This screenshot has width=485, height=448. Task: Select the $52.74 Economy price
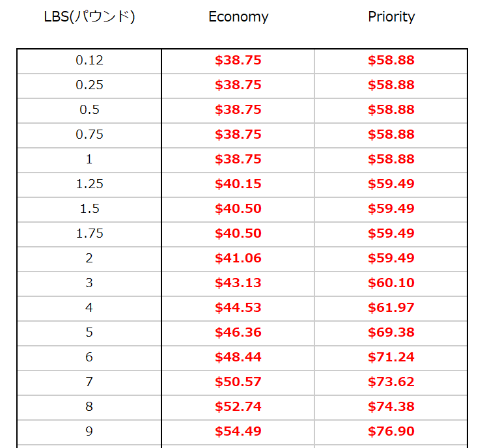point(238,406)
